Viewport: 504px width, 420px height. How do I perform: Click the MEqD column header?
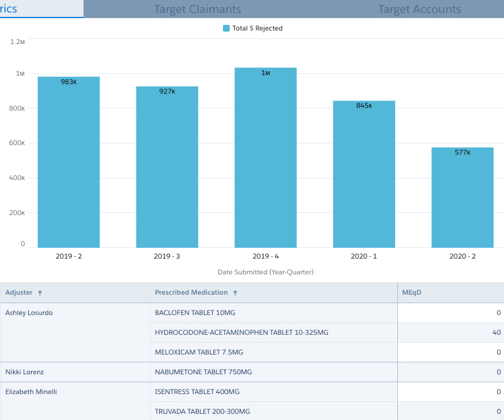[x=411, y=292]
